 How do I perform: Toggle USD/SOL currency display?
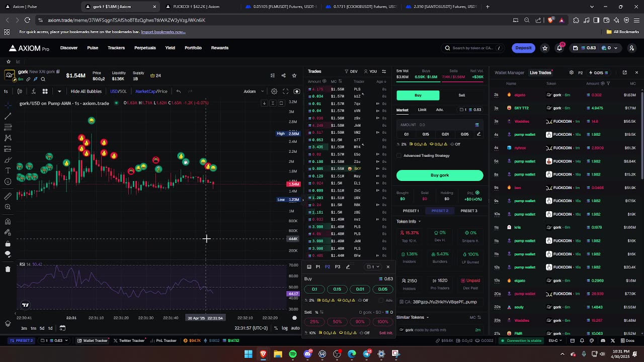point(118,92)
